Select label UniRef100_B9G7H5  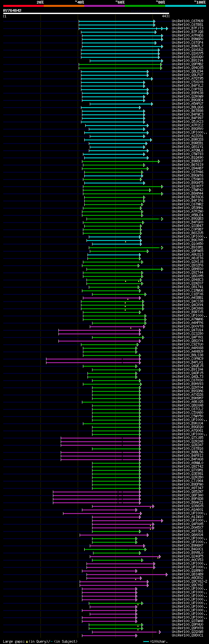pos(187,240)
